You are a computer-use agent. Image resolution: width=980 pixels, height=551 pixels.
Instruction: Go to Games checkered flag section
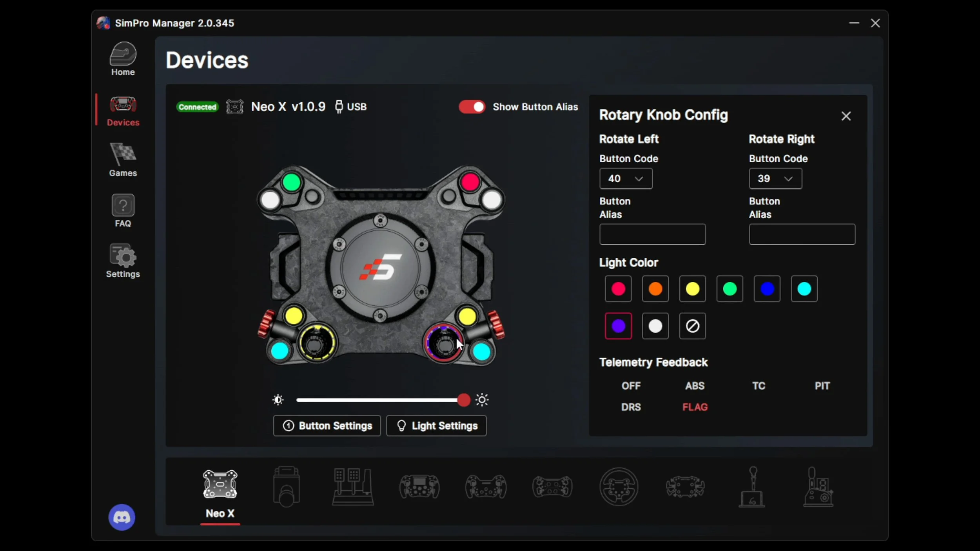point(123,160)
